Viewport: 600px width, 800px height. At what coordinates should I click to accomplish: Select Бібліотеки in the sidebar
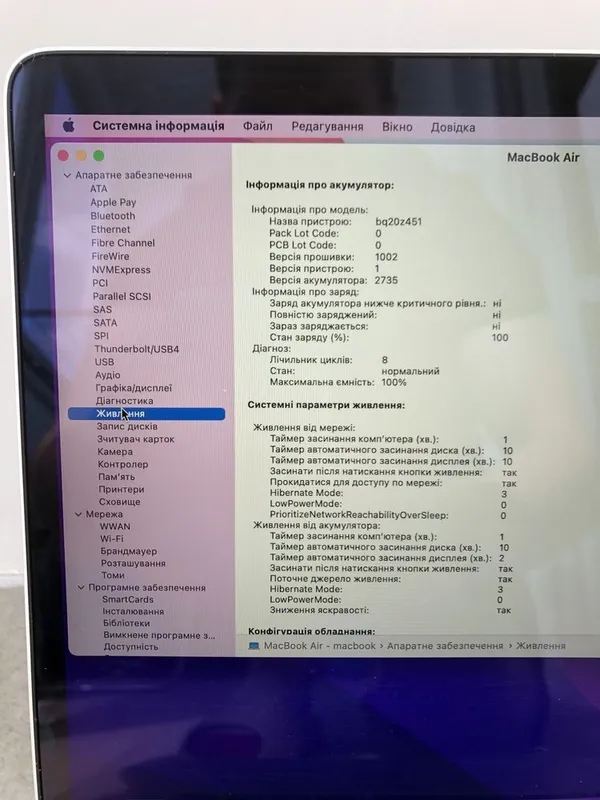coord(127,623)
